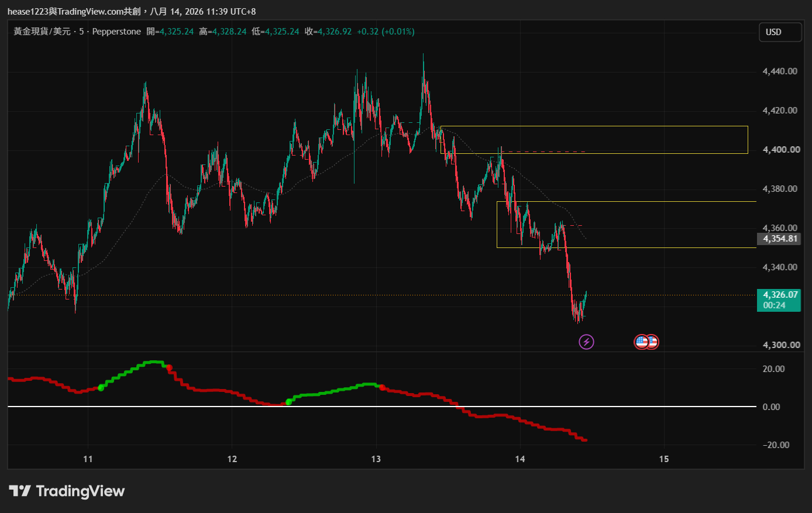This screenshot has width=812, height=513.
Task: Click the TradingView.com text in the header
Action: click(90, 12)
